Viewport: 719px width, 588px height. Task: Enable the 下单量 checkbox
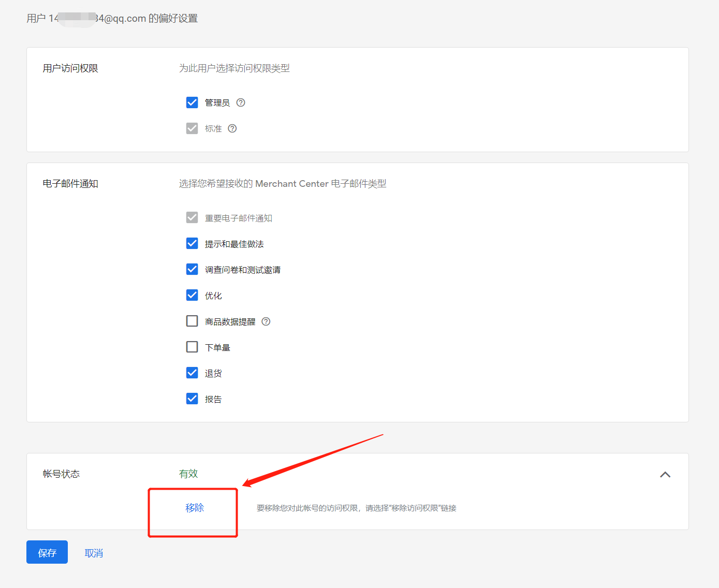192,347
